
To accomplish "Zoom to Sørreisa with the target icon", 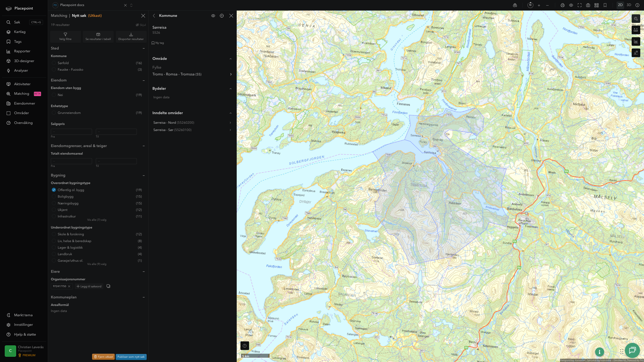I will tap(222, 16).
